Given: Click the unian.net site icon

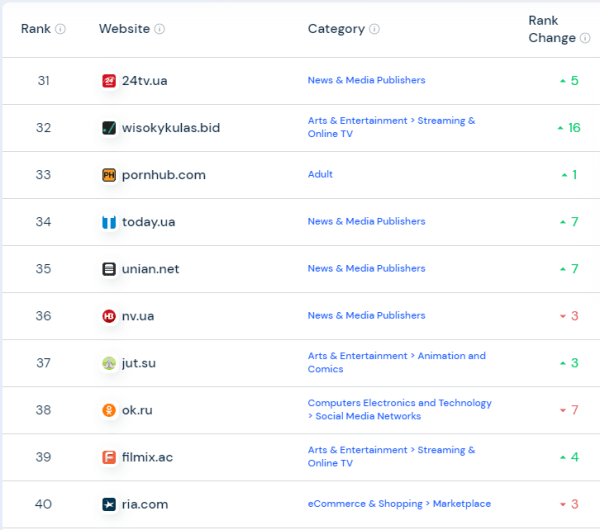Looking at the screenshot, I should click(109, 268).
